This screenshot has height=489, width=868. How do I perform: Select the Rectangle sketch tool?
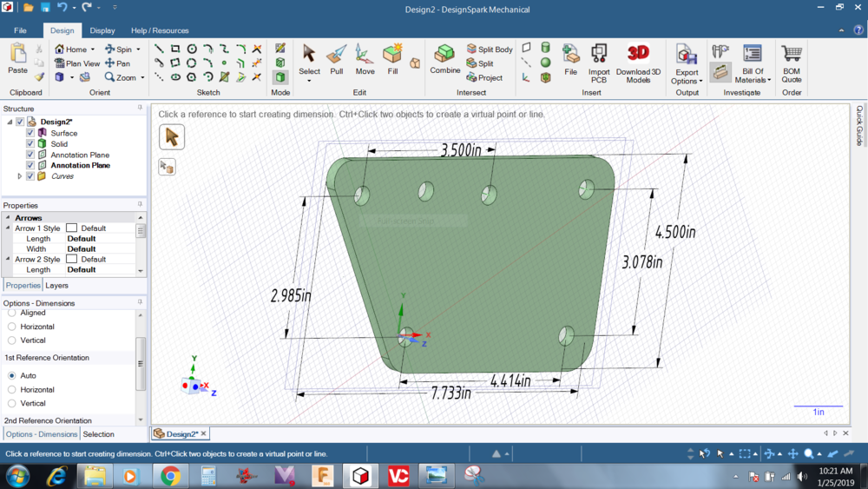click(175, 50)
